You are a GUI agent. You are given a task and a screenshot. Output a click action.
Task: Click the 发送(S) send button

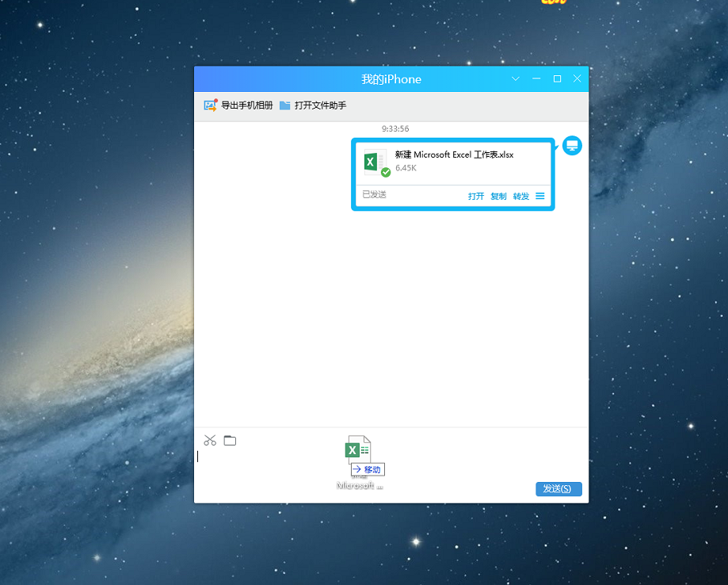click(558, 489)
